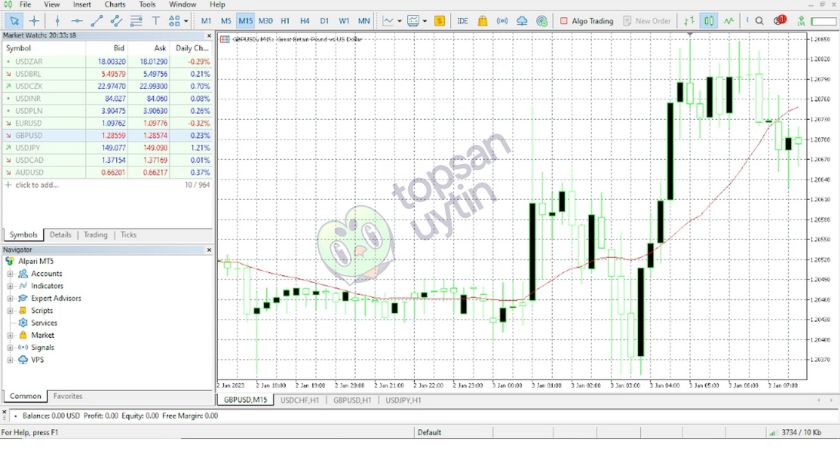Open the Market shopping bag icon
The height and width of the screenshot is (473, 840).
483,20
